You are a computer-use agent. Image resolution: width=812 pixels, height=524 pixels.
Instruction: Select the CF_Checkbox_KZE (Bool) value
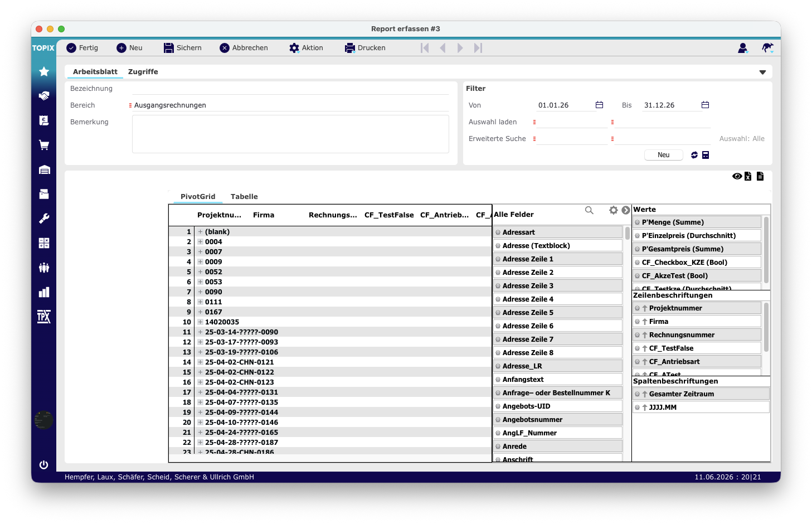tap(697, 263)
